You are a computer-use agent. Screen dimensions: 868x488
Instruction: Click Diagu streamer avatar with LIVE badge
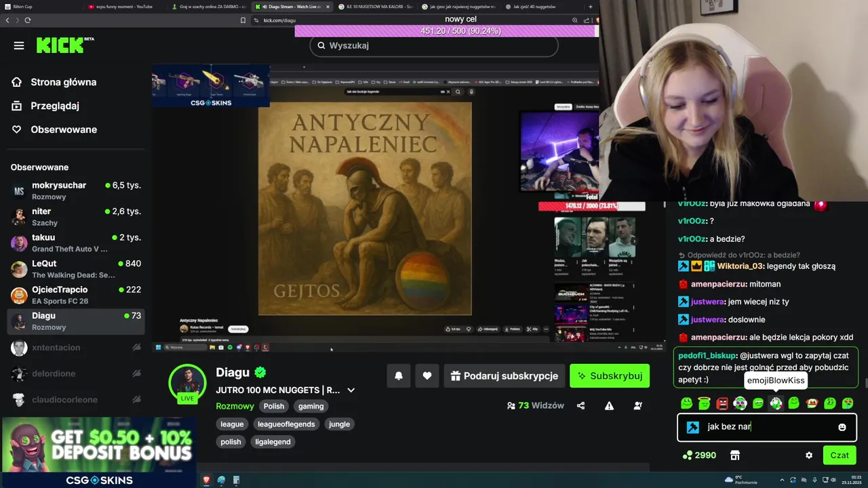pos(187,383)
